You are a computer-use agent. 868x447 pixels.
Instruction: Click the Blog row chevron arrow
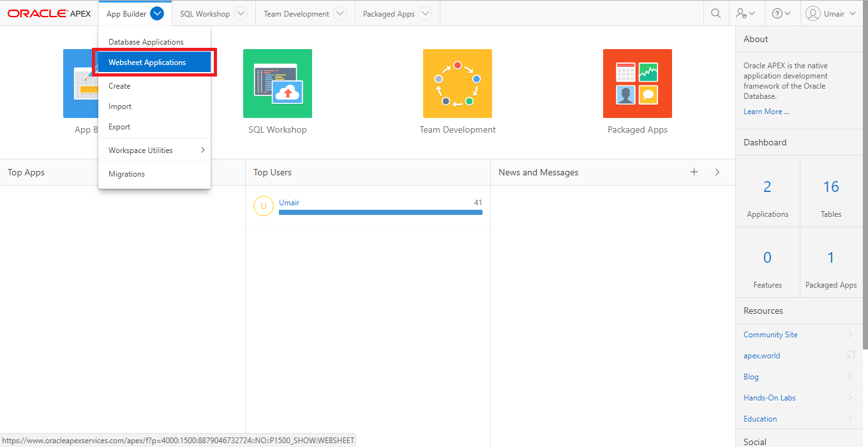(850, 376)
